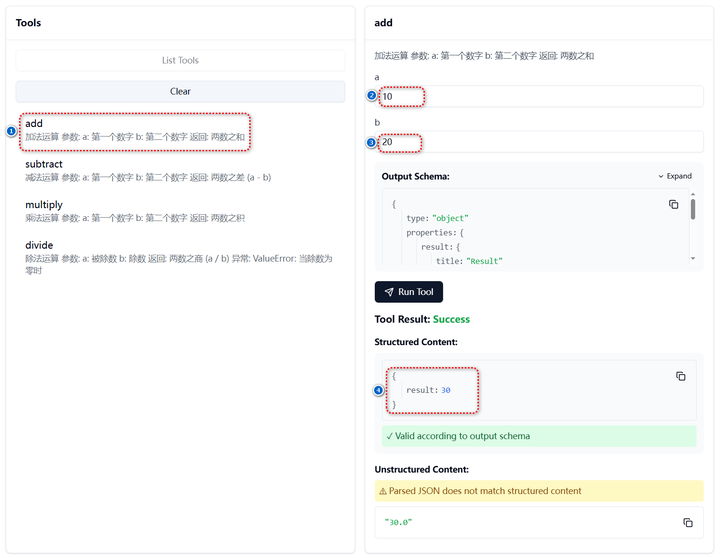720x558 pixels.
Task: Select the multiply tool
Action: tap(135, 211)
